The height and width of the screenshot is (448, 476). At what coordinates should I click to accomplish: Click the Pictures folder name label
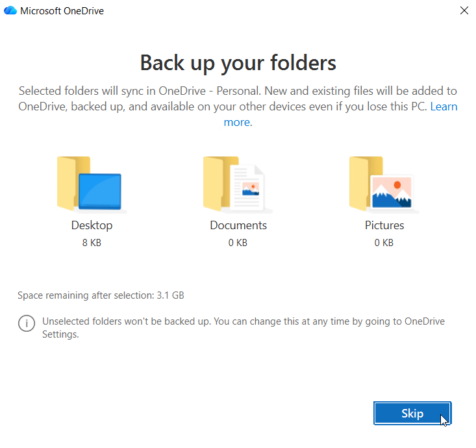coord(384,225)
